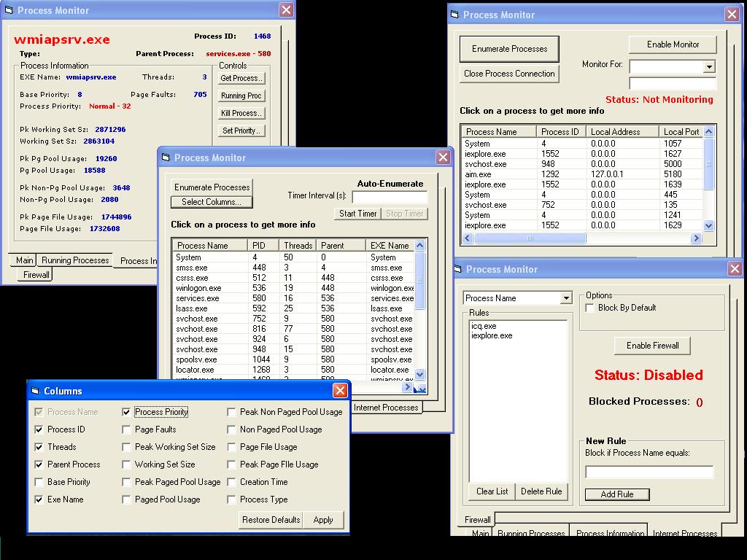747x560 pixels.
Task: Uncheck the Threads column checkbox
Action: click(39, 447)
